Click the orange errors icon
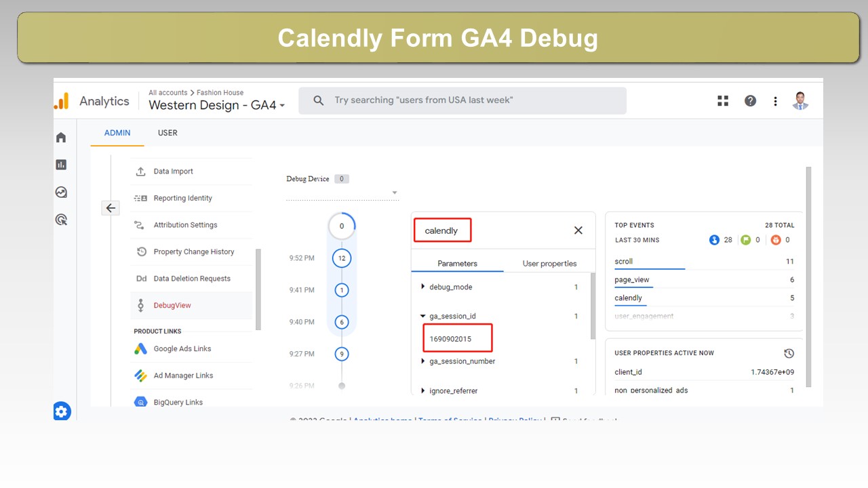This screenshot has height=488, width=868. click(x=776, y=240)
